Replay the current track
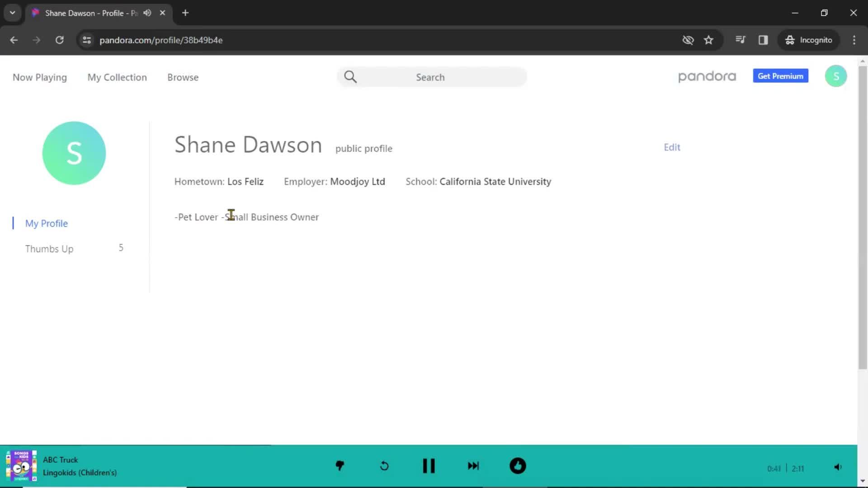 [x=384, y=466]
